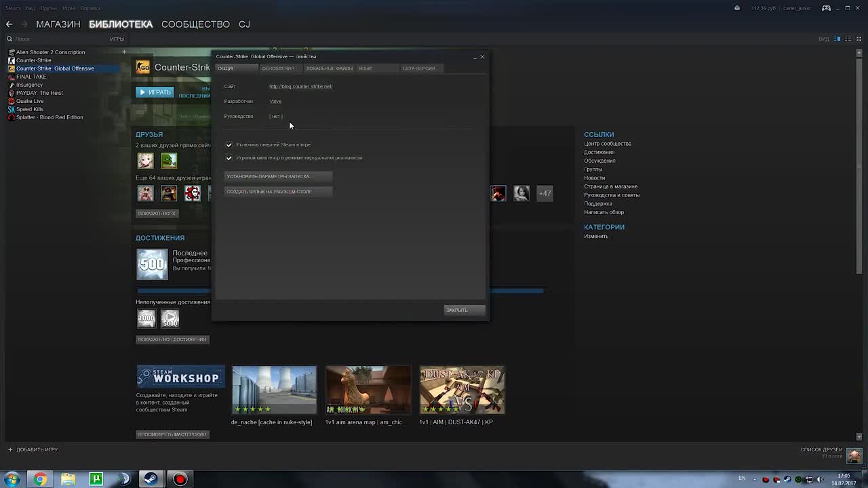Click the +47 more friends tile
The height and width of the screenshot is (488, 868).
(545, 193)
